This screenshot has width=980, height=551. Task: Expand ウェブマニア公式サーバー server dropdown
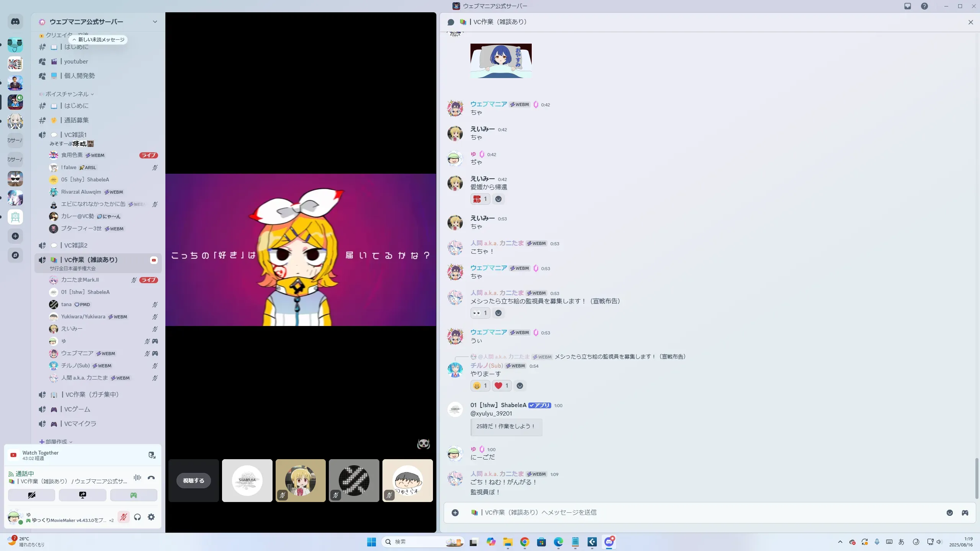click(155, 22)
